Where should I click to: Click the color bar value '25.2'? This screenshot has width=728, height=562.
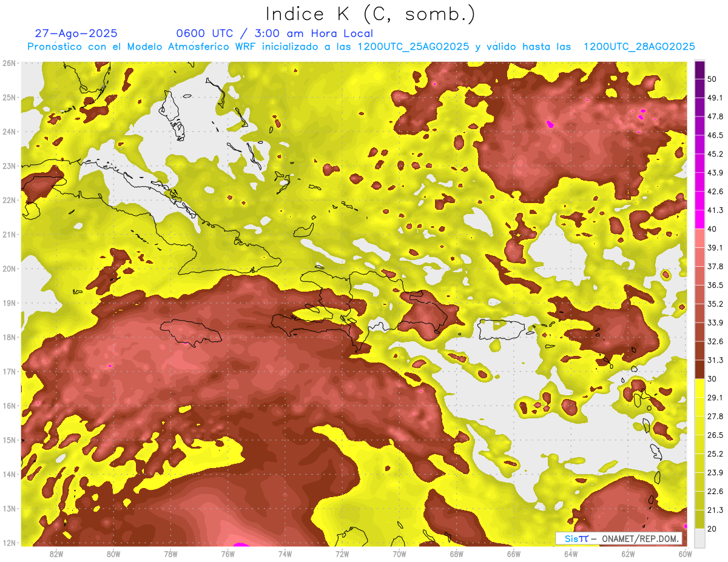[x=715, y=453]
